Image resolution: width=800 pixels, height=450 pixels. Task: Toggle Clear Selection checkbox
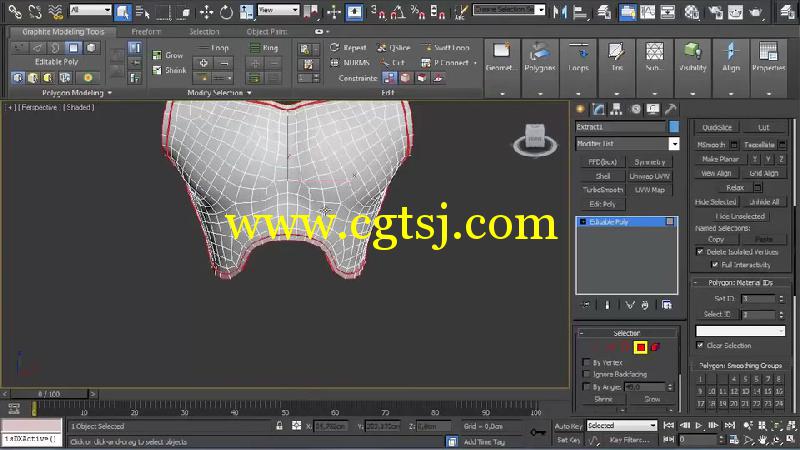pos(700,345)
